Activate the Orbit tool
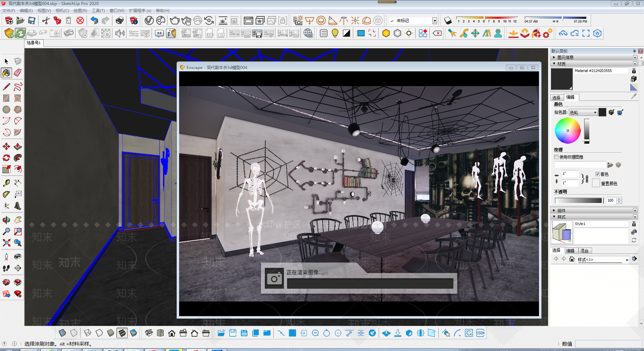 click(x=6, y=220)
